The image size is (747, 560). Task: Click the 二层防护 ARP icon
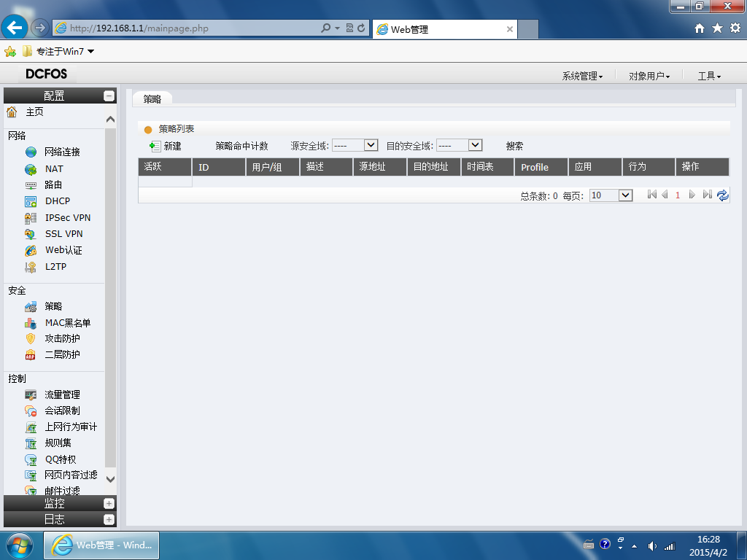(31, 355)
